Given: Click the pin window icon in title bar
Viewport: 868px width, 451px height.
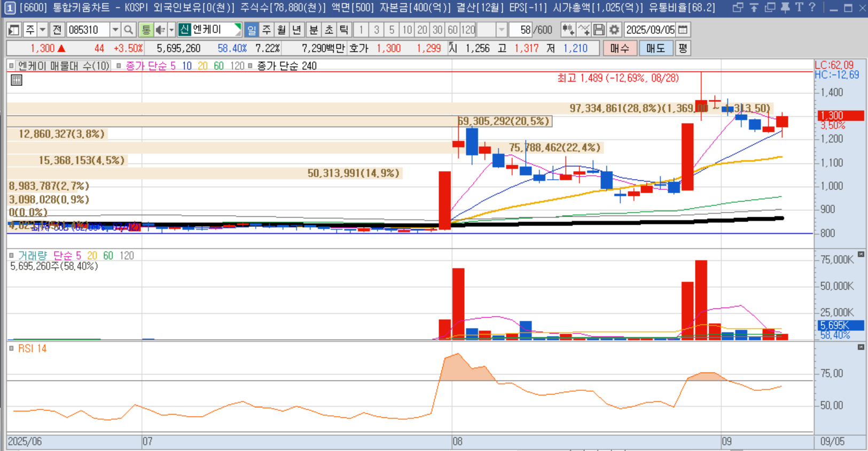Looking at the screenshot, I should [785, 7].
